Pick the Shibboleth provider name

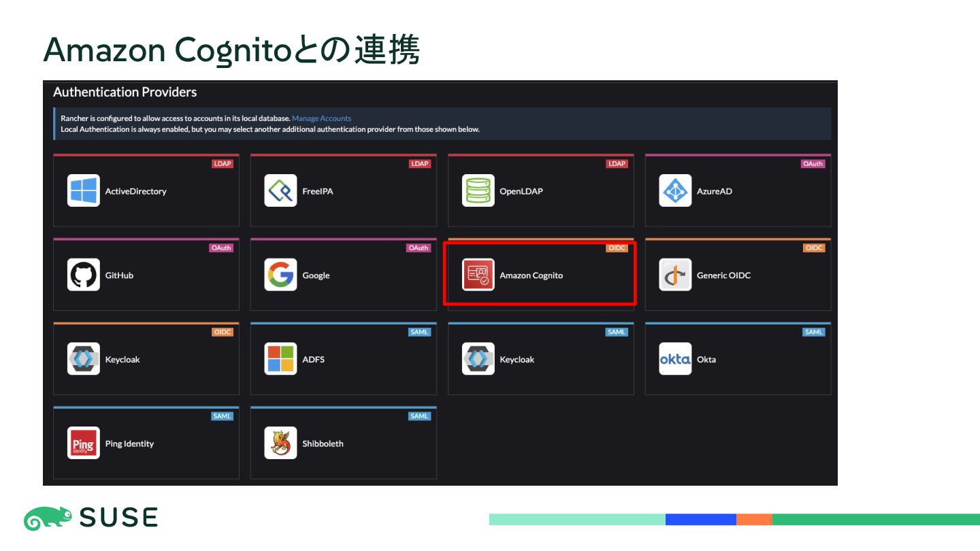coord(323,444)
